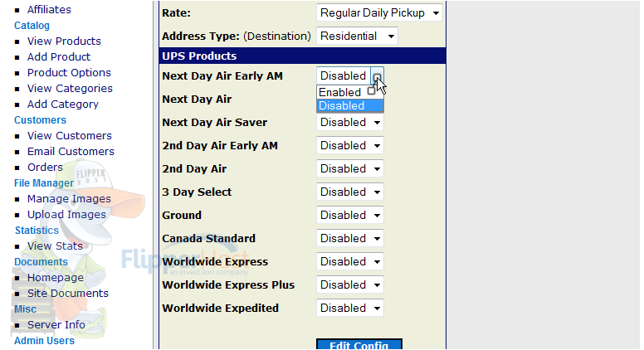Open the Address Type dropdown
The image size is (644, 350).
click(357, 36)
